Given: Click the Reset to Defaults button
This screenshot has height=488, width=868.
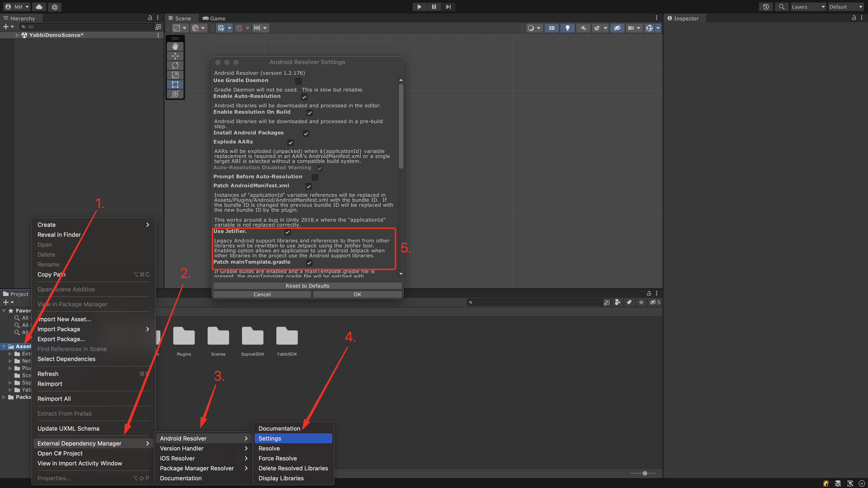Looking at the screenshot, I should [307, 286].
